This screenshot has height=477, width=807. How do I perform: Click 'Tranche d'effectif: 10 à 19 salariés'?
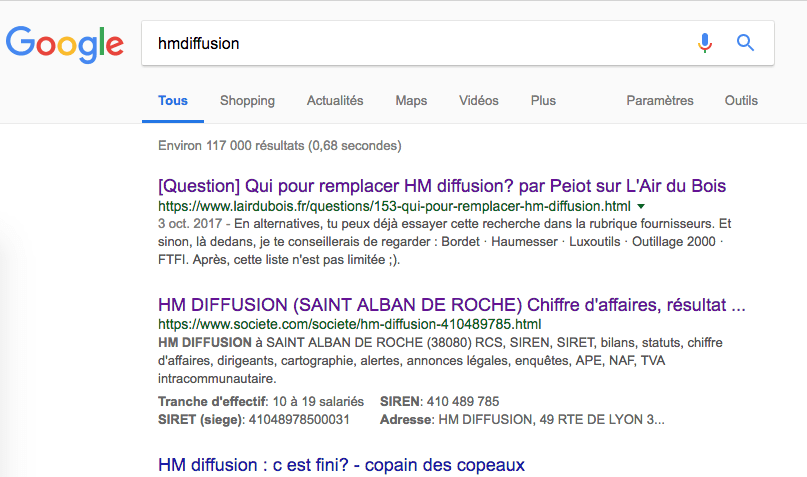click(261, 401)
